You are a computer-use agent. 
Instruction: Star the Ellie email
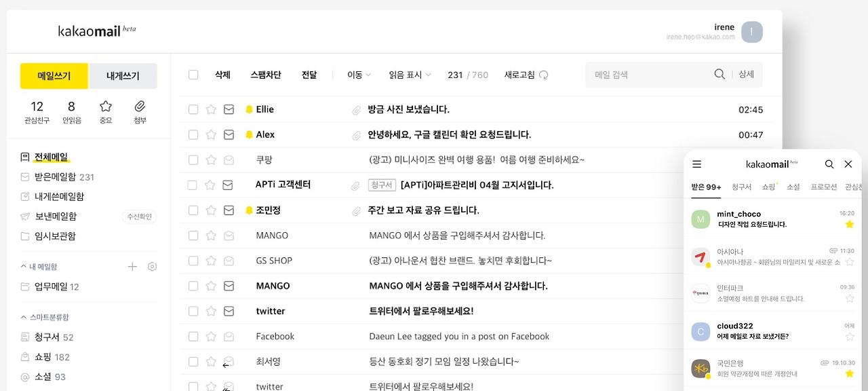pos(211,109)
